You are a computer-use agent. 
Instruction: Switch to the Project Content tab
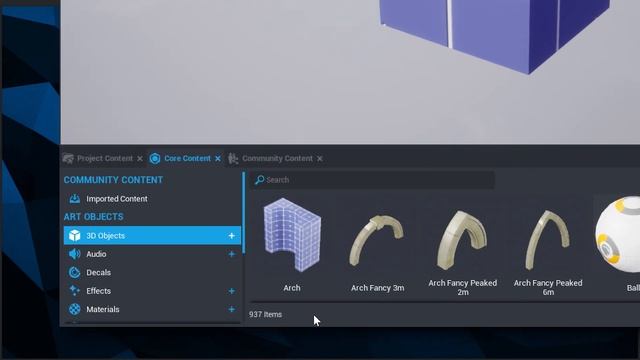coord(104,158)
